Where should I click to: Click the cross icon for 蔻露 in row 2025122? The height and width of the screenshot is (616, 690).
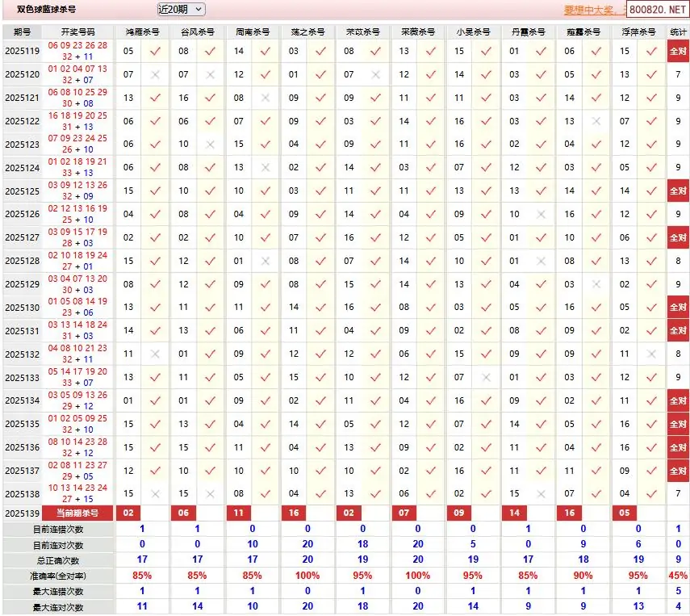tap(596, 121)
